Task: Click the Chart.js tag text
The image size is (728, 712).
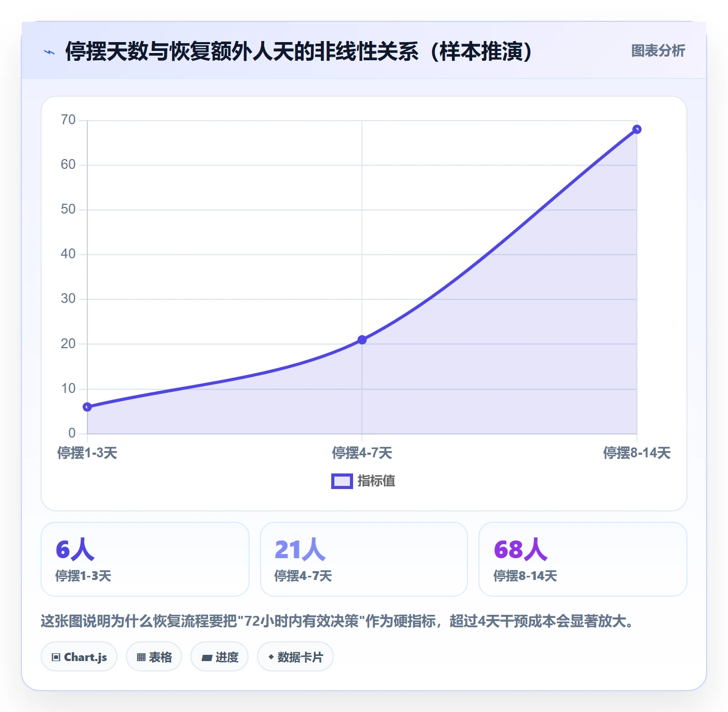Action: point(85,657)
